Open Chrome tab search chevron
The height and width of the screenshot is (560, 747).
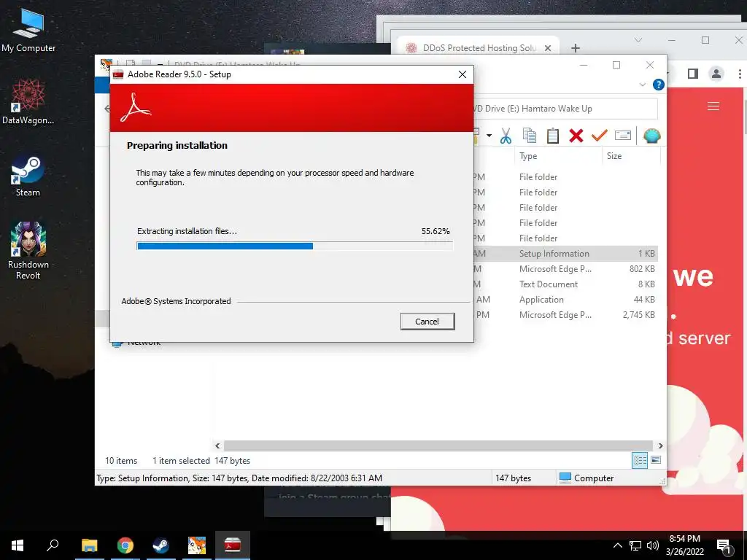(x=638, y=40)
